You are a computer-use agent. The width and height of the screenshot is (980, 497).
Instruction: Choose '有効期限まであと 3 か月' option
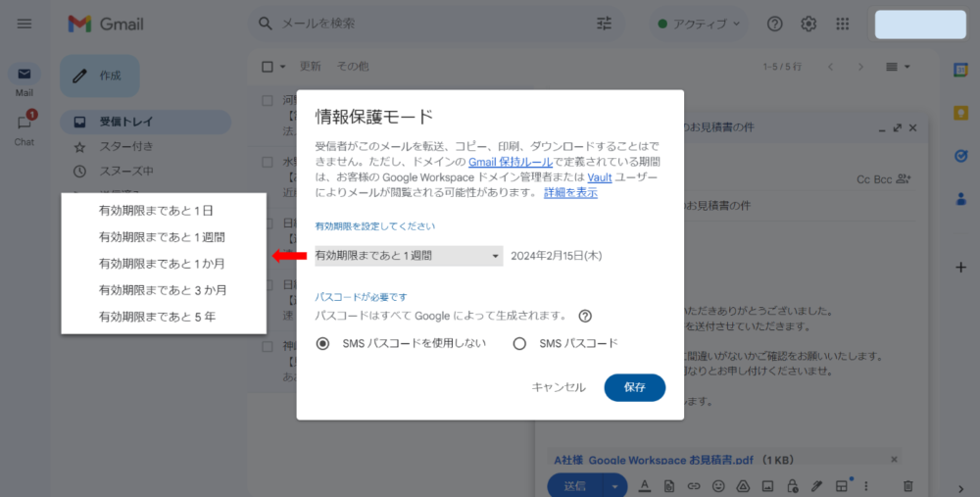(164, 290)
